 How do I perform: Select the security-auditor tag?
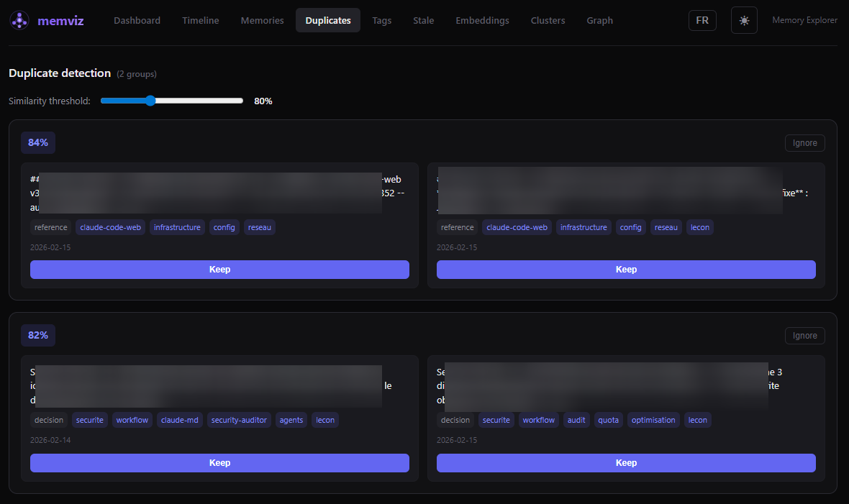click(x=239, y=420)
